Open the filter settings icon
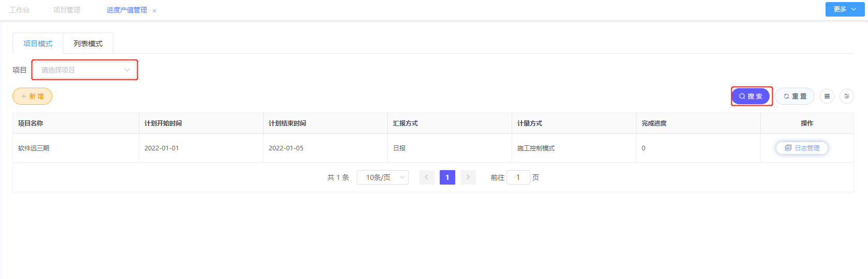This screenshot has width=868, height=279. [x=847, y=96]
